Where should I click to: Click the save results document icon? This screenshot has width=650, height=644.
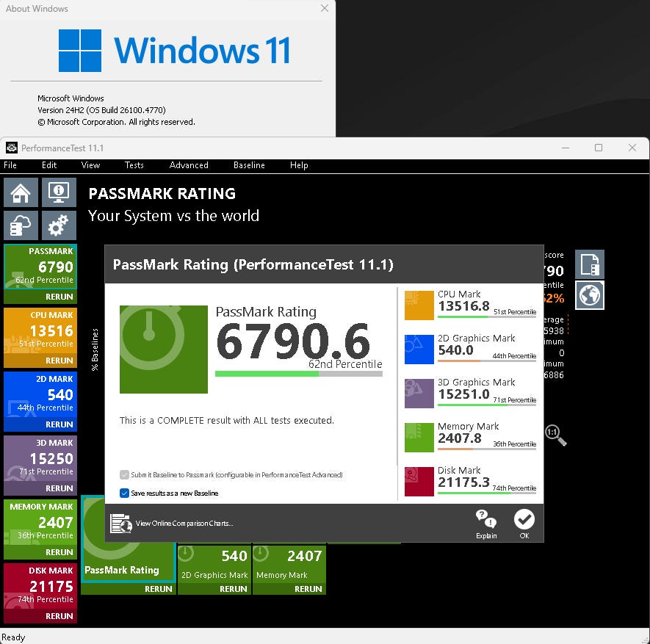click(590, 264)
